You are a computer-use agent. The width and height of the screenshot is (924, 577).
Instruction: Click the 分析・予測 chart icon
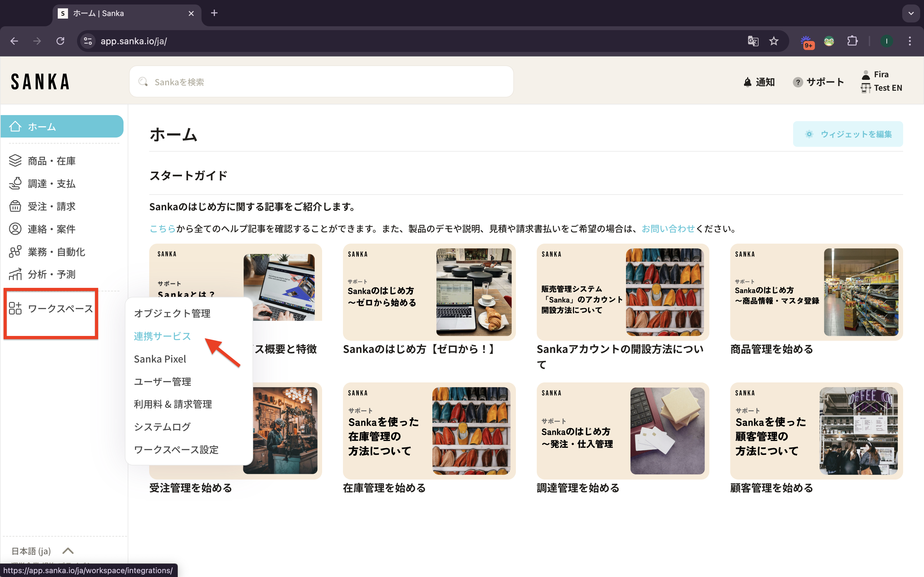pyautogui.click(x=15, y=274)
